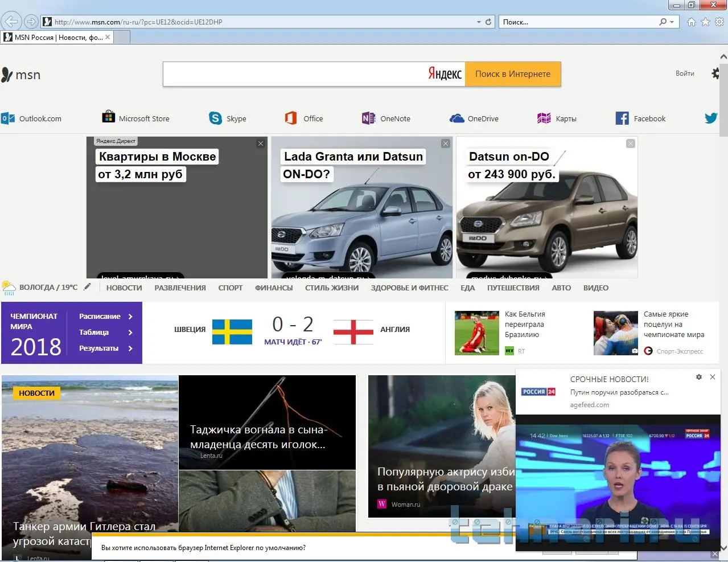Open the OneNote shortcut icon
728x562 pixels.
point(368,118)
